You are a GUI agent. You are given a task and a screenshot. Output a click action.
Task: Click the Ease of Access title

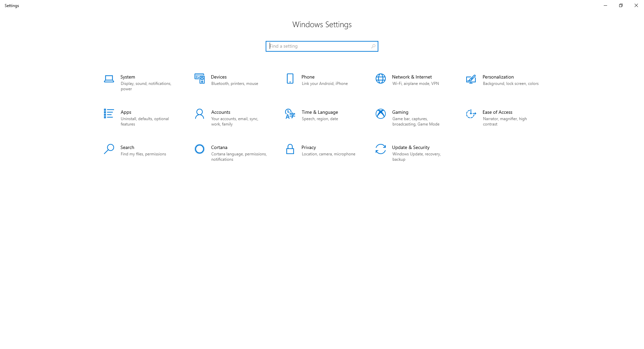pos(497,112)
